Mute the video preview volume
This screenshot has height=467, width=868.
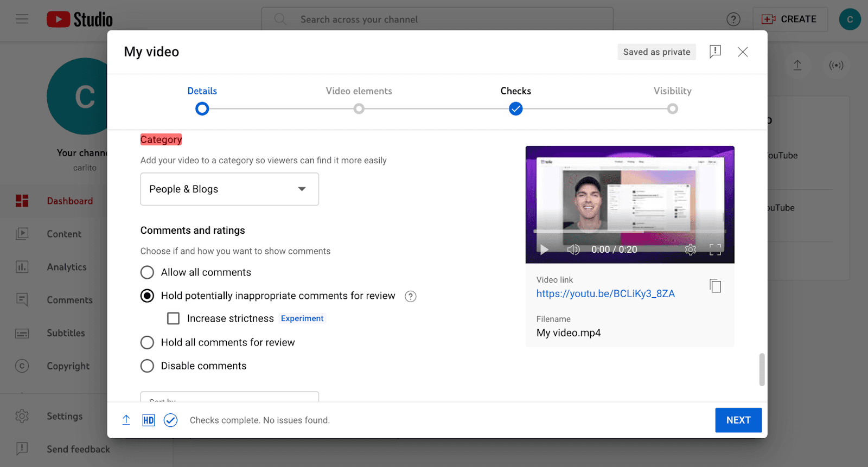click(x=573, y=250)
